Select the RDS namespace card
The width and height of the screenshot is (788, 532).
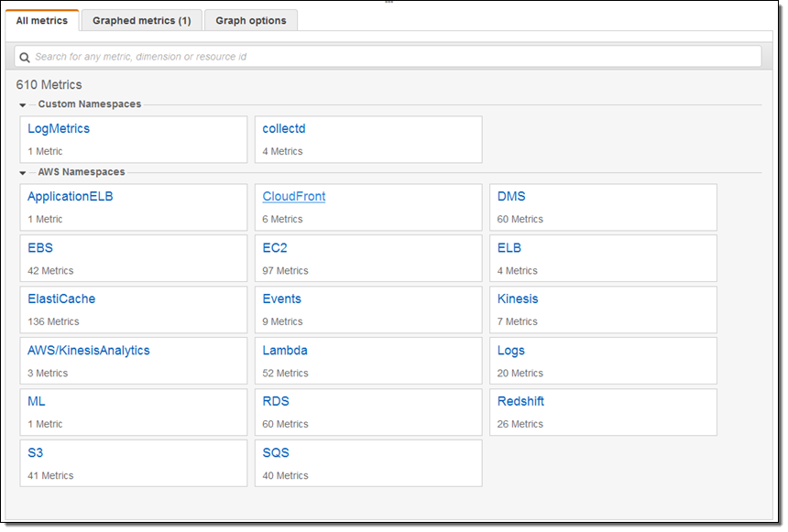point(367,412)
